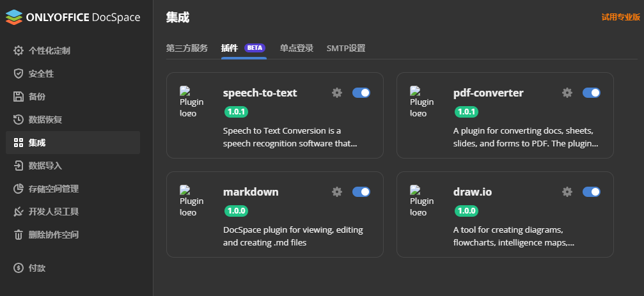Click the 1.0.1 version badge of pdf-converter
The image size is (644, 296).
[467, 112]
